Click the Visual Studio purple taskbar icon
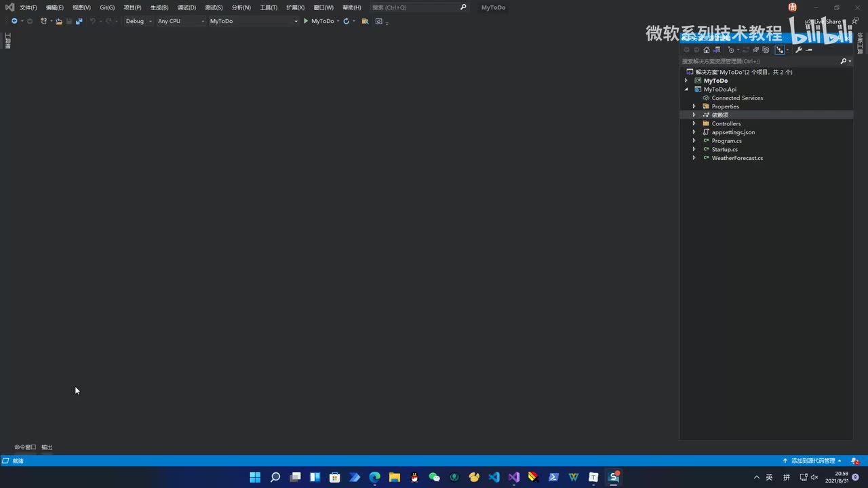Screen dimensions: 868x488 pyautogui.click(x=514, y=477)
